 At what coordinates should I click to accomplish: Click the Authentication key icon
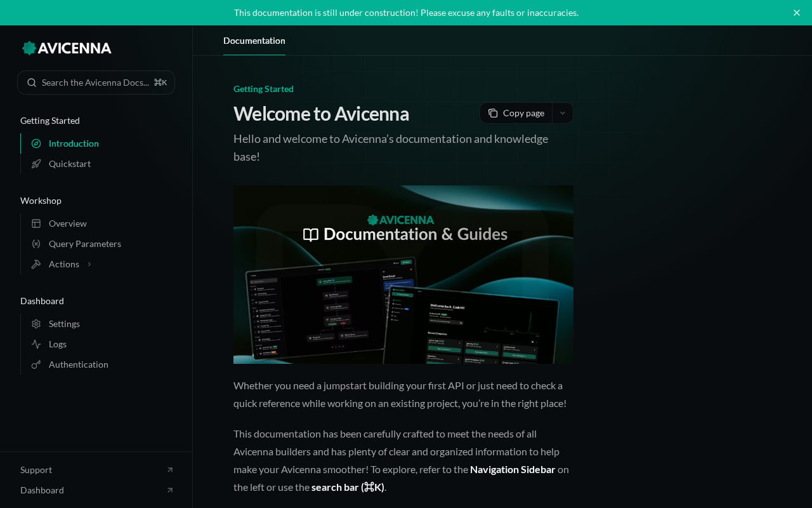tap(36, 364)
